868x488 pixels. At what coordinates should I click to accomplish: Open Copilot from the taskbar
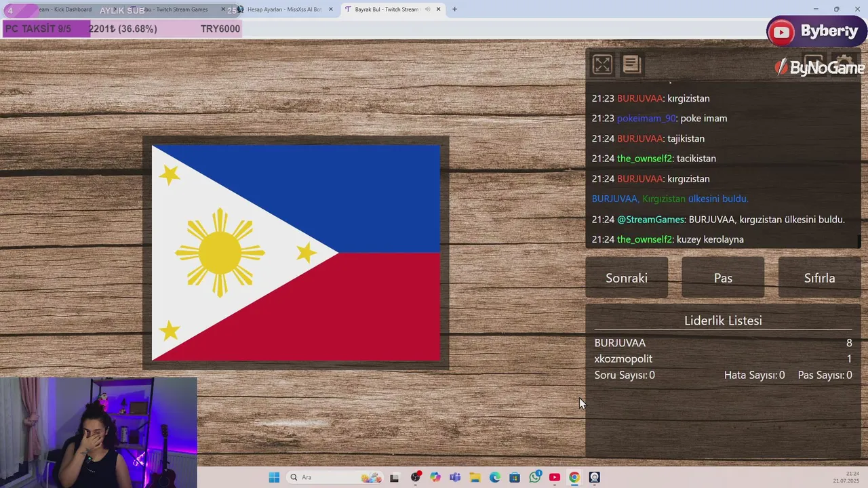click(435, 477)
